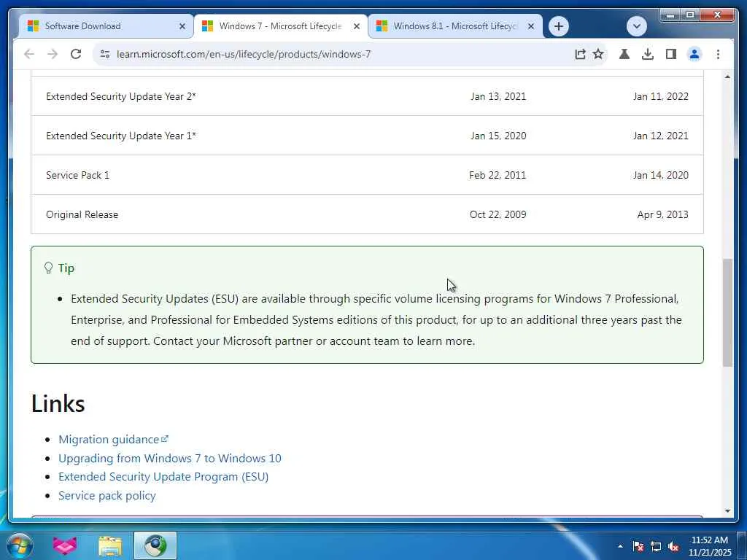Select 'Extended Security Update Year 2*' text
This screenshot has width=747, height=560.
tap(121, 96)
